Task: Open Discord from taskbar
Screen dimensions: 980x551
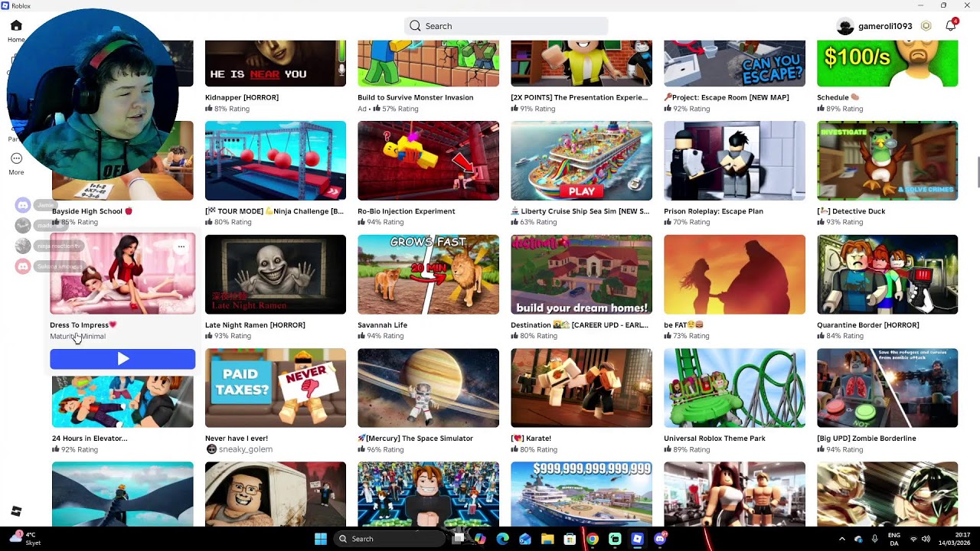Action: coord(660,539)
